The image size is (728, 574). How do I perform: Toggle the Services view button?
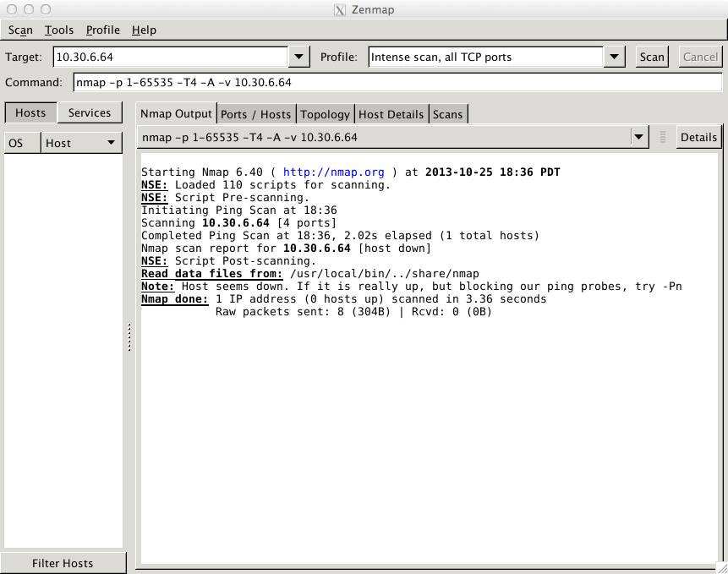click(x=90, y=113)
